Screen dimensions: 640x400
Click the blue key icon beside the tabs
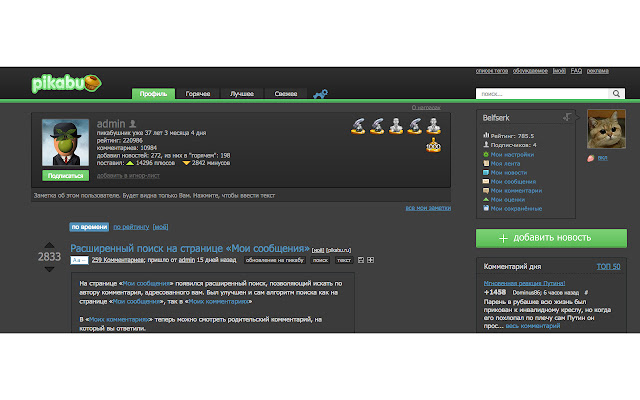(x=320, y=94)
